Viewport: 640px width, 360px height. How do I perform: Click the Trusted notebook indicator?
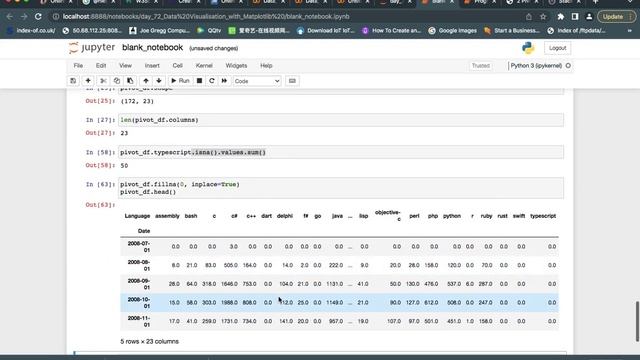tap(481, 66)
